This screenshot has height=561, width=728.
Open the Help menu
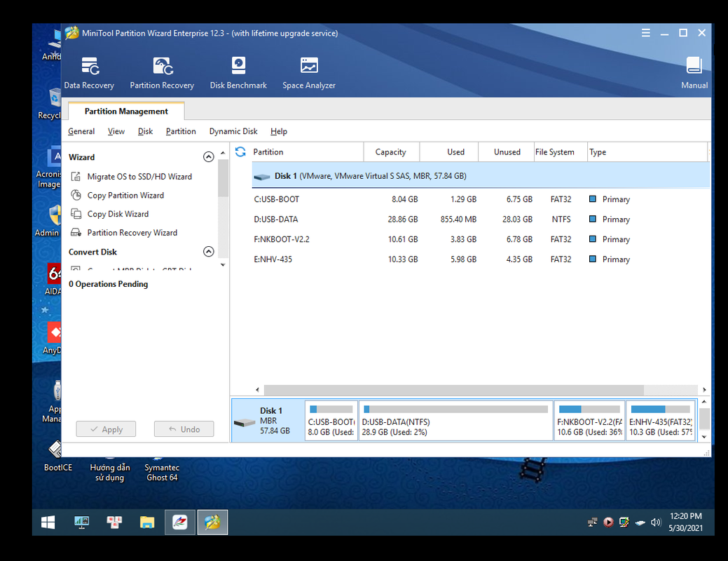coord(279,131)
